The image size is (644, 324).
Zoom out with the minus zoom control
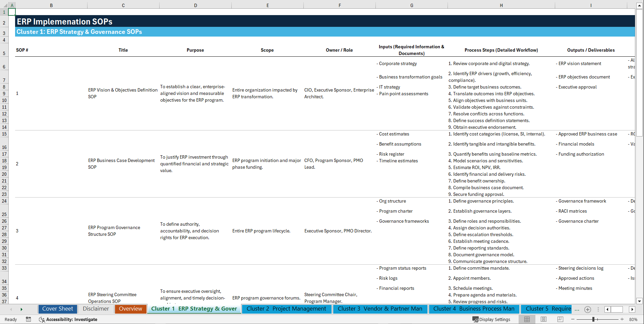tap(573, 319)
